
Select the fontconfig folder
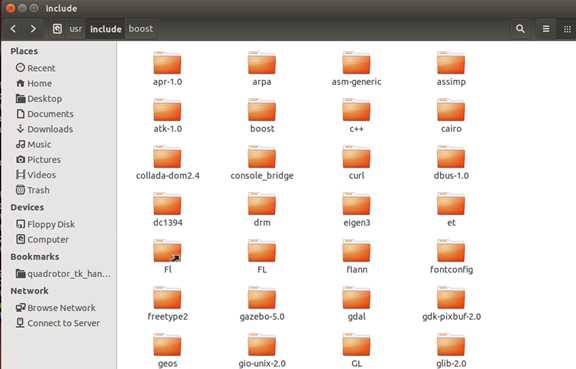(x=451, y=257)
